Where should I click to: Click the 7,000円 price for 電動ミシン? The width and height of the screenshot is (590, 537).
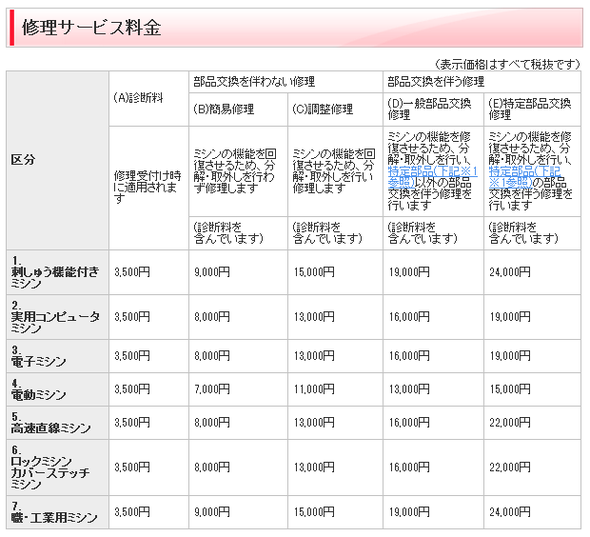212,389
